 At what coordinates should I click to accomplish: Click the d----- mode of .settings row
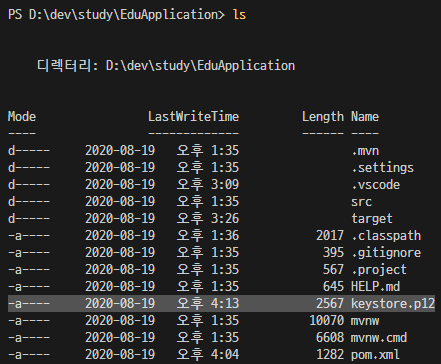[x=29, y=168]
